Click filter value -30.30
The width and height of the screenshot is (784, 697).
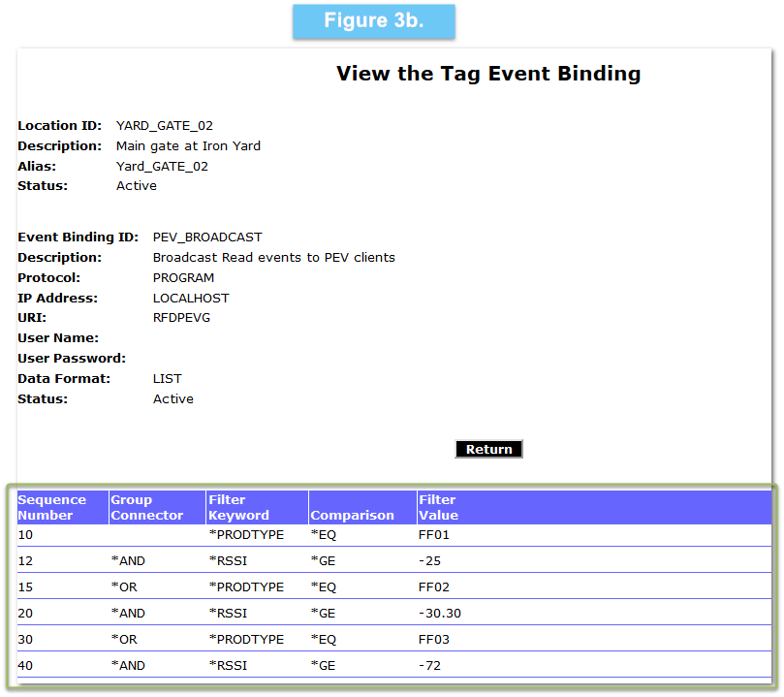440,614
